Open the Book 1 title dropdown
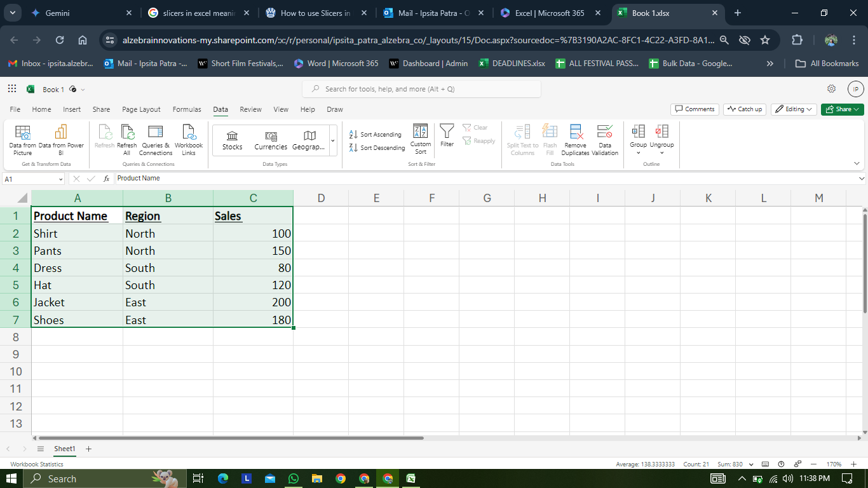This screenshot has width=868, height=488. click(x=83, y=90)
